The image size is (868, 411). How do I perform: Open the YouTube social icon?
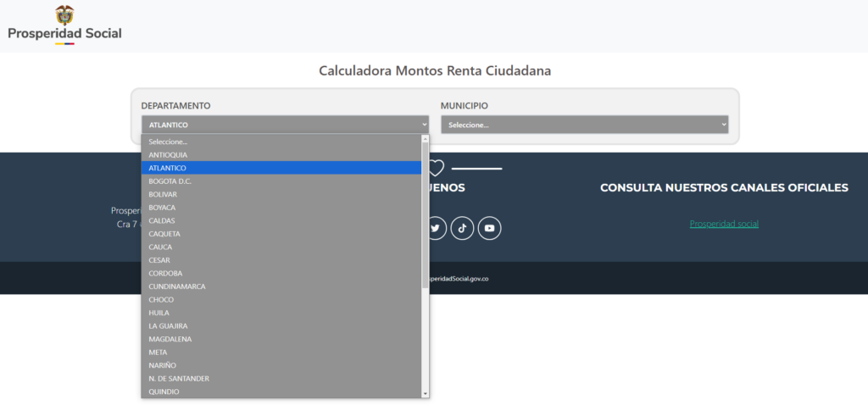tap(489, 229)
